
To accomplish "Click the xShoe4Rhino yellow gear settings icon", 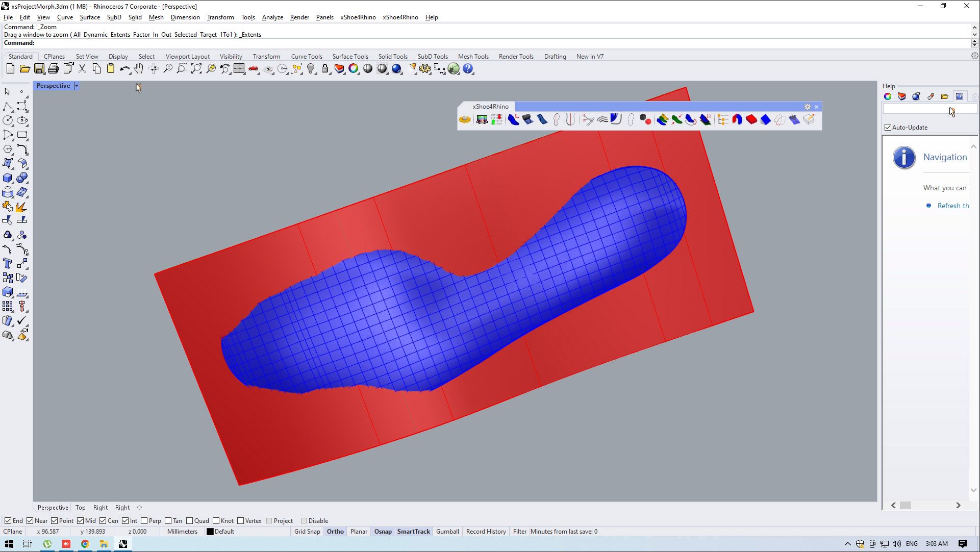I will click(x=465, y=120).
